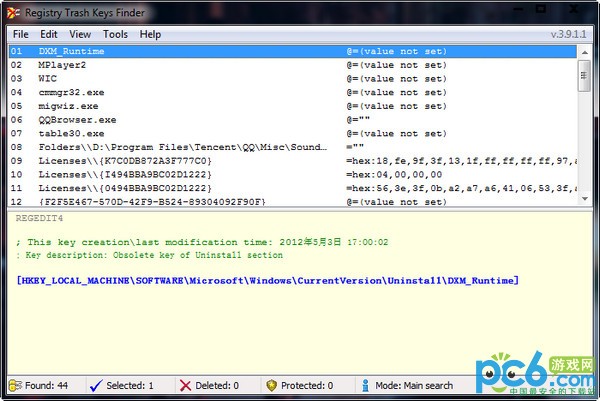Select row 01 DXM_Runtime
Image resolution: width=600 pixels, height=401 pixels.
293,51
